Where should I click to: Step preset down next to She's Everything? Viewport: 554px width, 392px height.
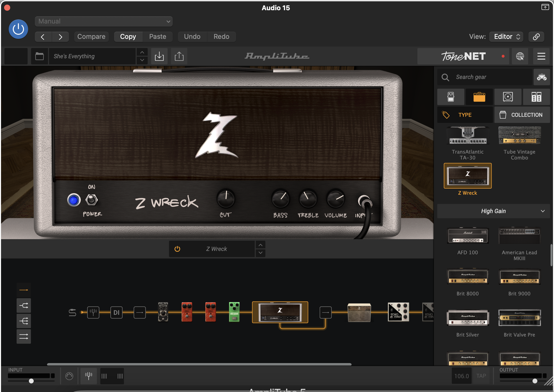pyautogui.click(x=142, y=60)
